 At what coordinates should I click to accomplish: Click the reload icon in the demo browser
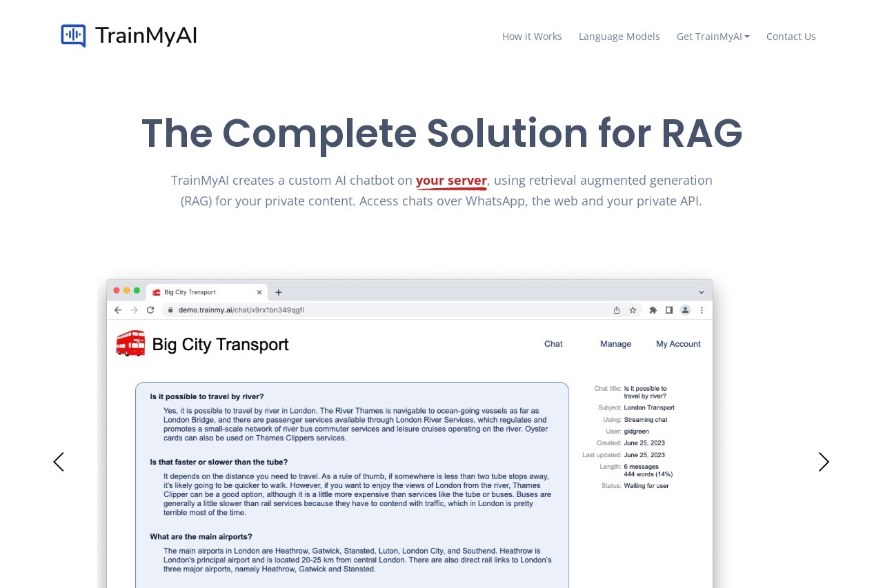[x=150, y=310]
